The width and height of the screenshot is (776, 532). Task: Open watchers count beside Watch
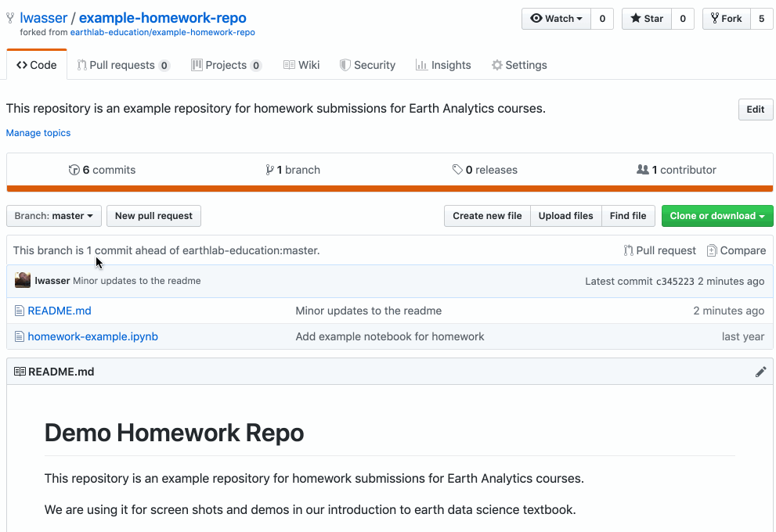602,19
